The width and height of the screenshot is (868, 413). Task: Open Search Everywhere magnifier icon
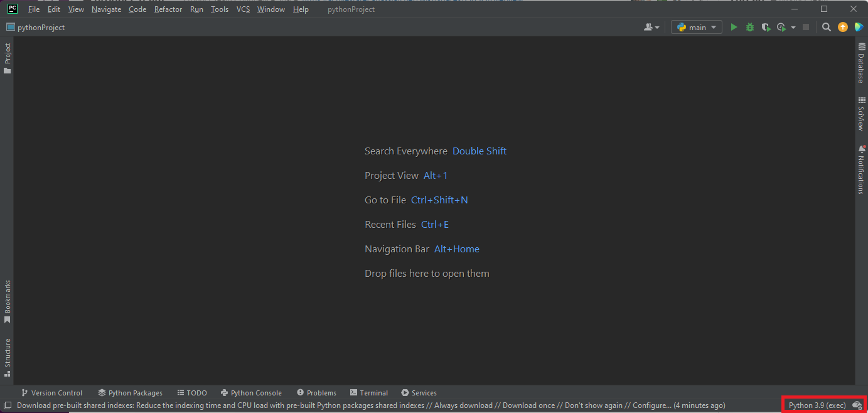tap(827, 28)
